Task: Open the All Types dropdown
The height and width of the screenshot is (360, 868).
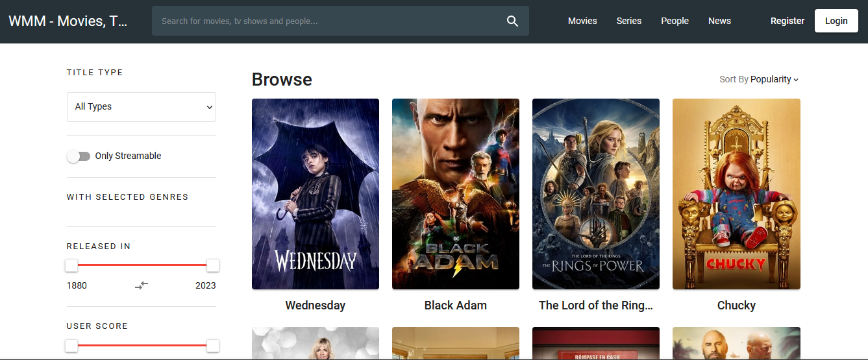Action: pyautogui.click(x=142, y=107)
